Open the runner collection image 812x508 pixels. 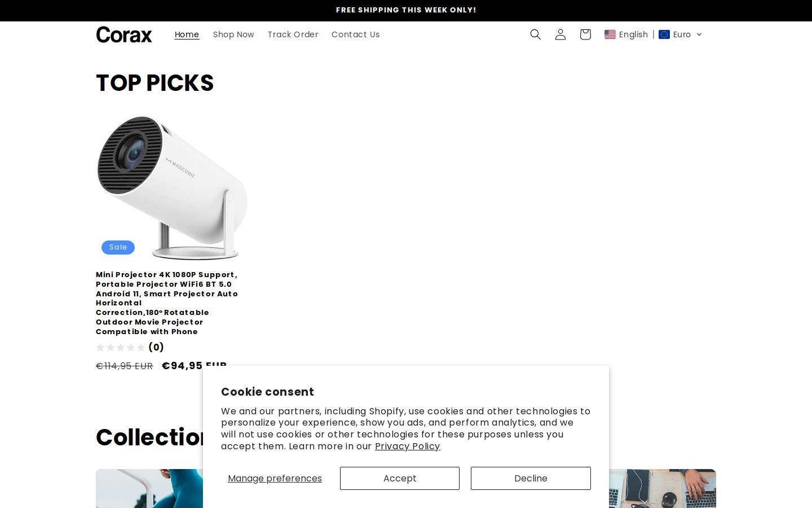pos(149,488)
